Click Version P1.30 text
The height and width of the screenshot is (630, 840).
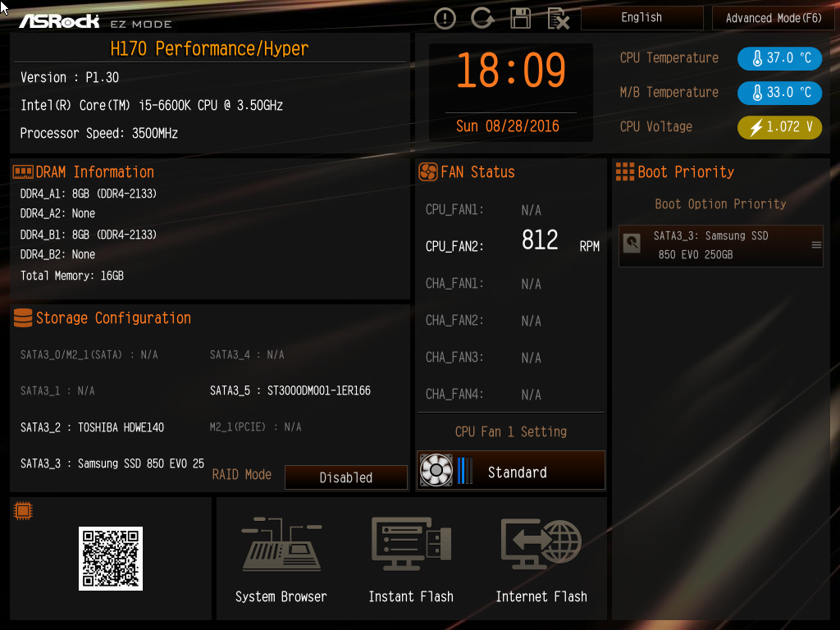pyautogui.click(x=70, y=78)
